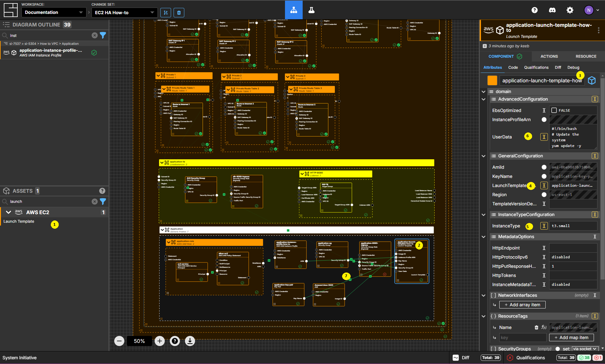Toggle the KeyName socket source indicator

pyautogui.click(x=544, y=176)
